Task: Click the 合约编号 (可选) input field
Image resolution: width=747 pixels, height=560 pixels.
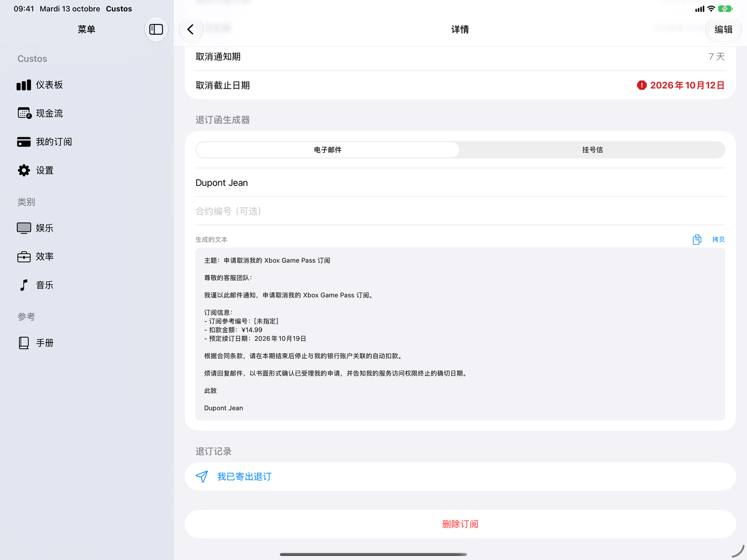Action: click(x=460, y=211)
